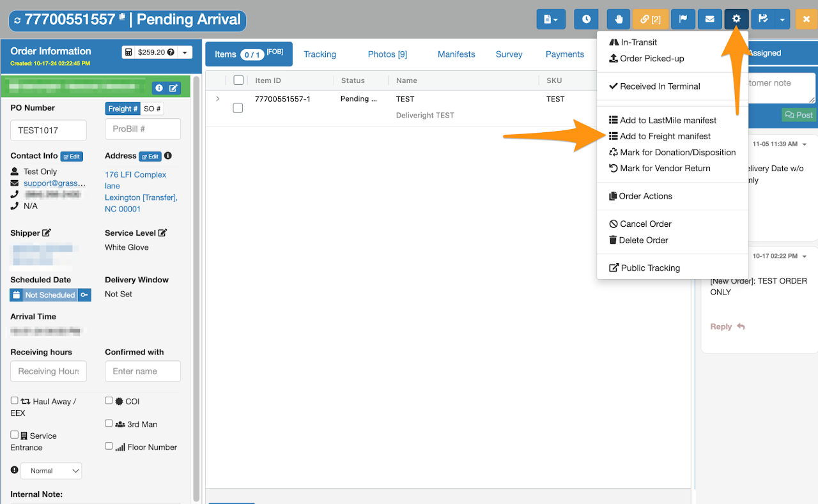Click the Service Level edit pencil icon
This screenshot has height=504, width=818.
click(162, 233)
